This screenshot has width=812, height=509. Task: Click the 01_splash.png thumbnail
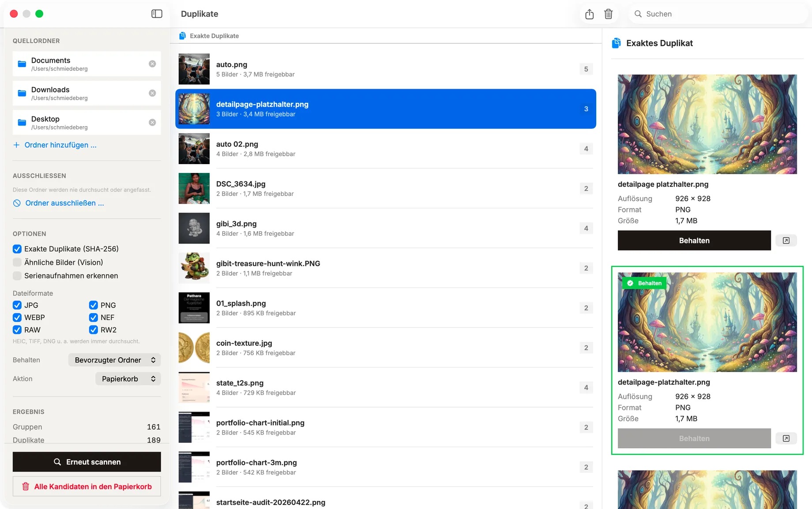tap(194, 308)
